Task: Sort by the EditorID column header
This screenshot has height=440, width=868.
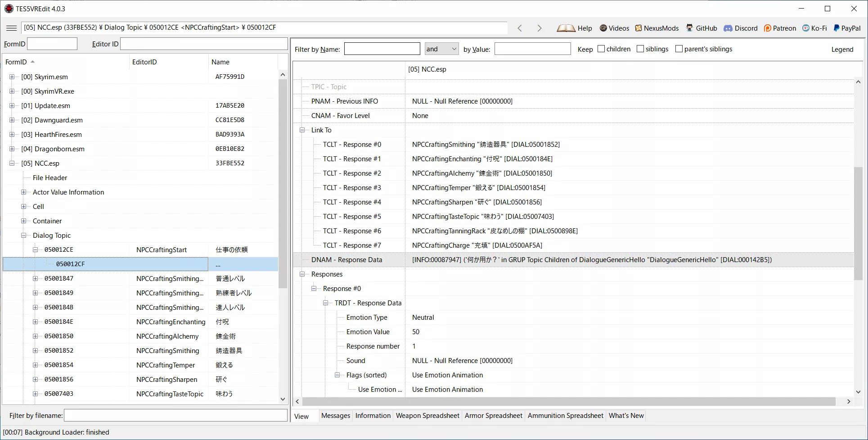Action: click(168, 62)
